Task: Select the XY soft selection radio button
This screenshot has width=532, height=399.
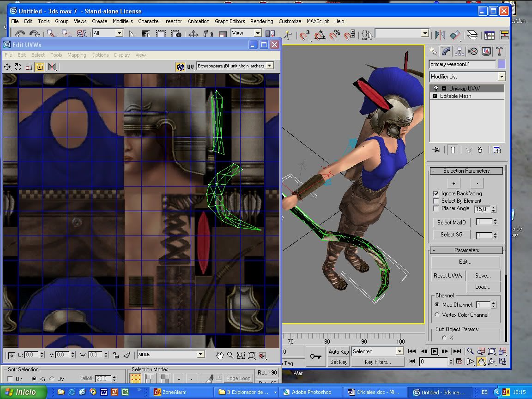Action: [x=34, y=379]
